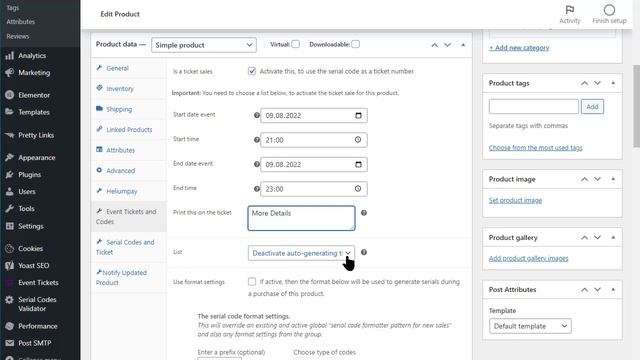Open the Serial Codes and Ticket tab
Image resolution: width=640 pixels, height=360 pixels.
tap(129, 247)
